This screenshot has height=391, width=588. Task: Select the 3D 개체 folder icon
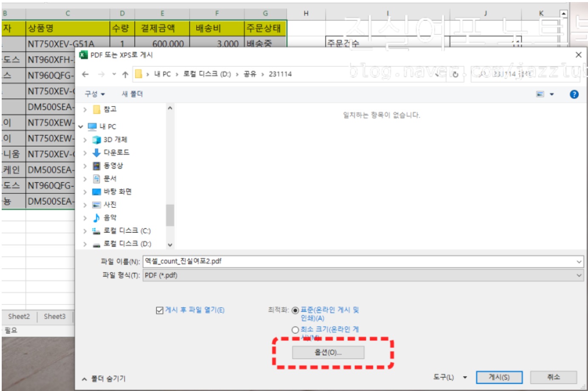97,140
